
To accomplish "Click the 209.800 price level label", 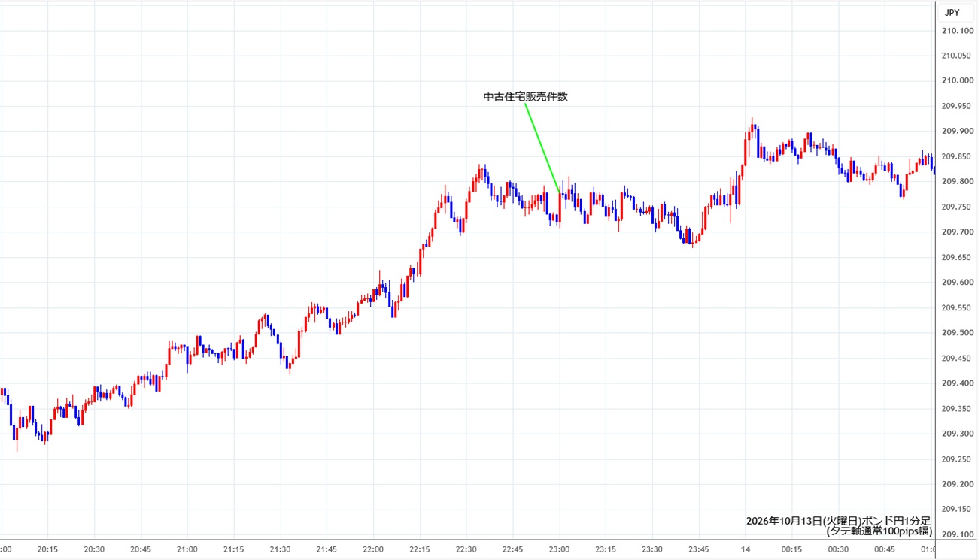I will click(x=957, y=182).
